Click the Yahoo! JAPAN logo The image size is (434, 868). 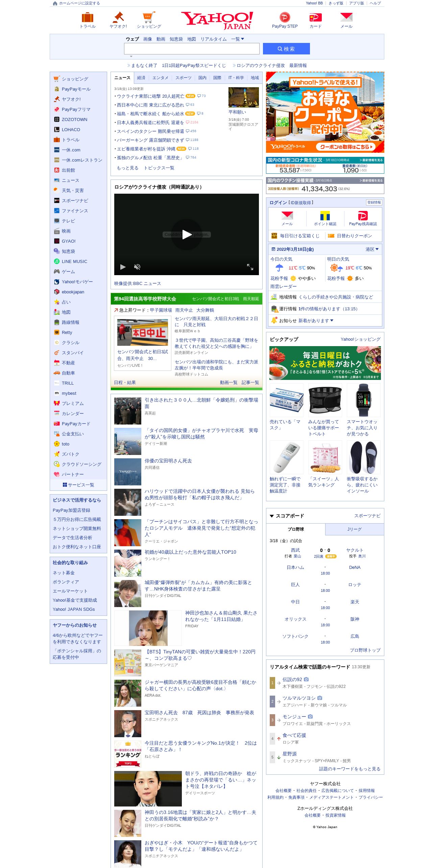click(217, 20)
